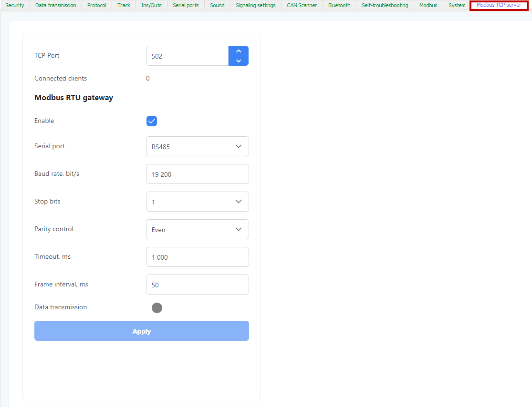Expand the Stop bits dropdown

point(197,202)
